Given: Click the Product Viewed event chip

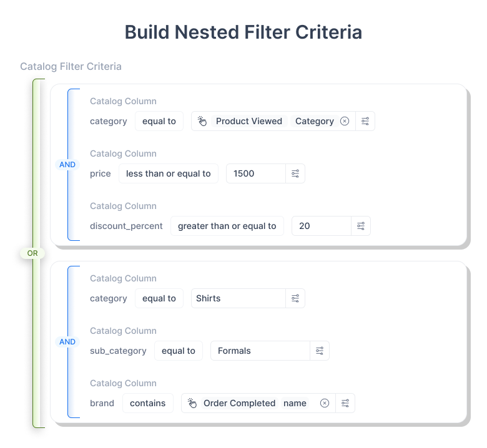Looking at the screenshot, I should tap(248, 121).
